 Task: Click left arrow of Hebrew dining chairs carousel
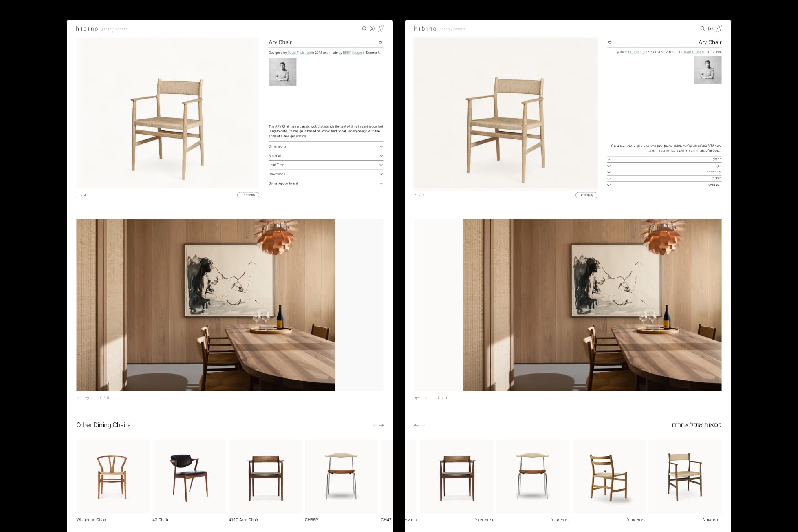tap(417, 425)
